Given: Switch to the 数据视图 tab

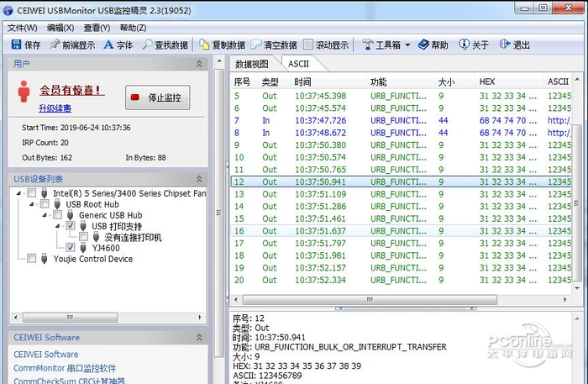Looking at the screenshot, I should [x=252, y=64].
